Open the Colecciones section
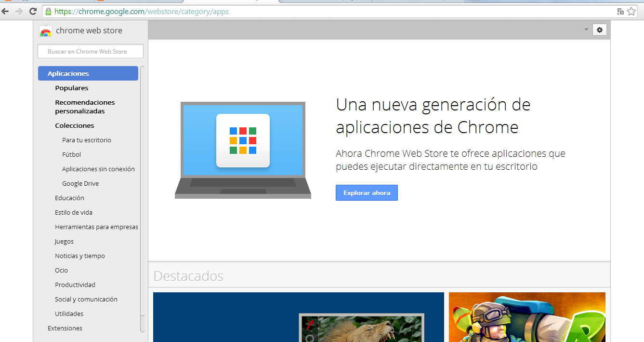This screenshot has height=342, width=644. [x=75, y=125]
